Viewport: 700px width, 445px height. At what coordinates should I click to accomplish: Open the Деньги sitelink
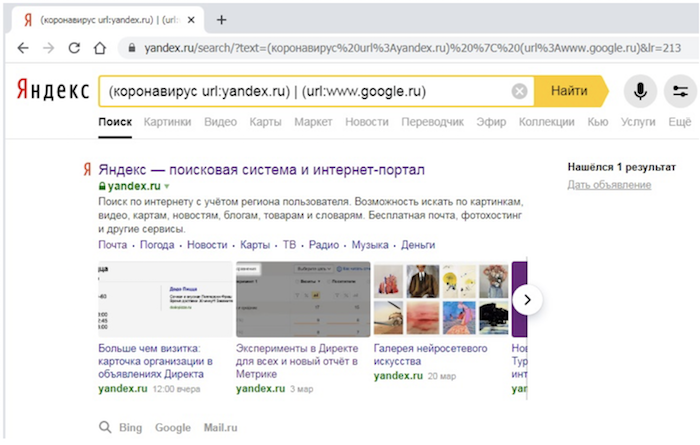tap(418, 245)
